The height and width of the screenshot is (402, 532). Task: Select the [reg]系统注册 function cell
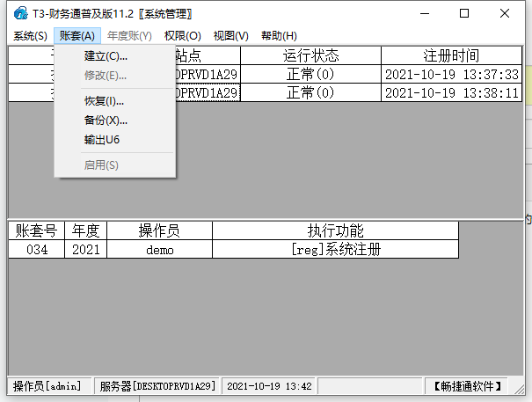click(336, 250)
